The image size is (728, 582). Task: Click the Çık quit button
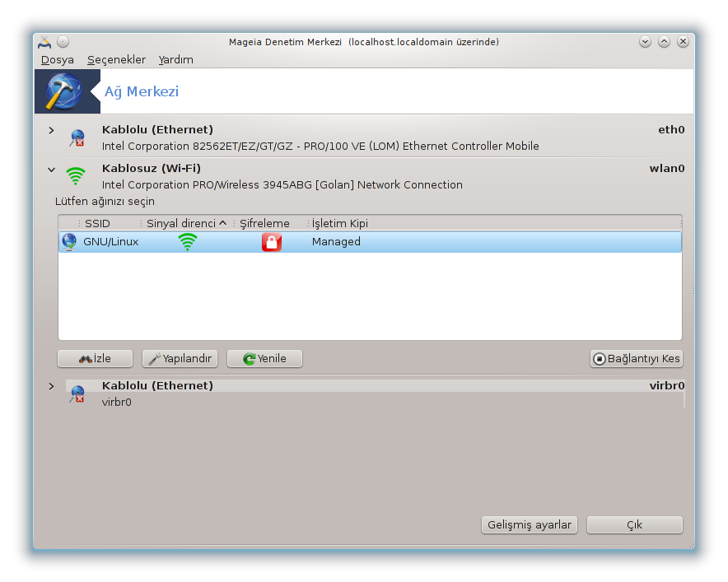[x=635, y=525]
